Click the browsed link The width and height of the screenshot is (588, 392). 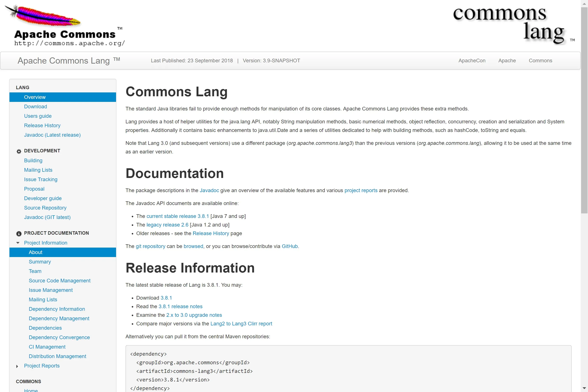[193, 246]
